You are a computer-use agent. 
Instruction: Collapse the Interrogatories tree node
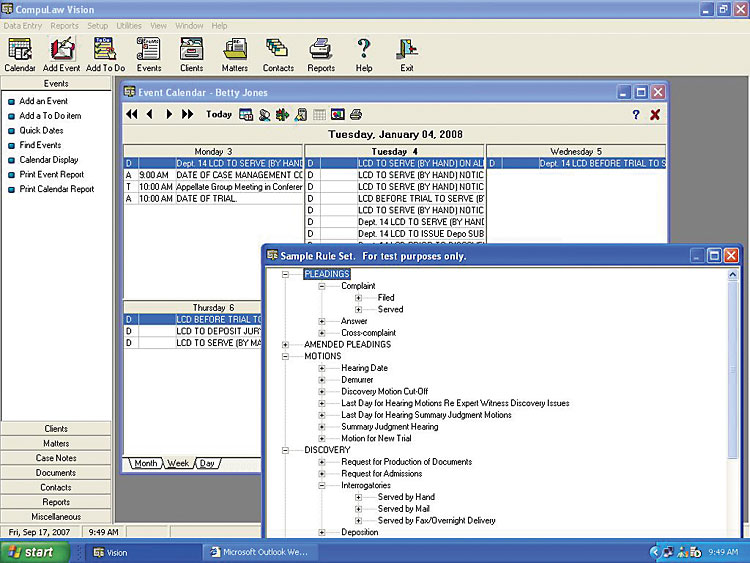[x=322, y=486]
